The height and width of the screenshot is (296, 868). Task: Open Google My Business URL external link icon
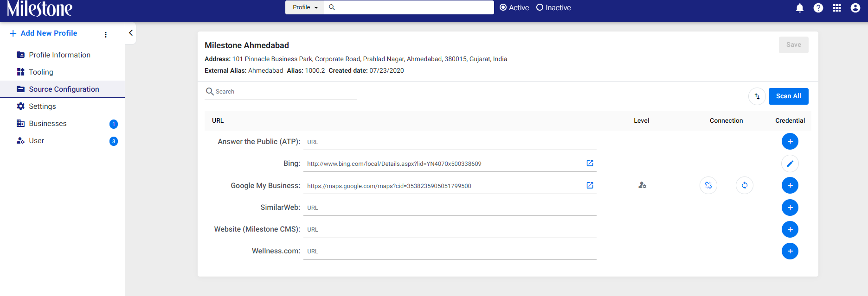[x=590, y=185]
